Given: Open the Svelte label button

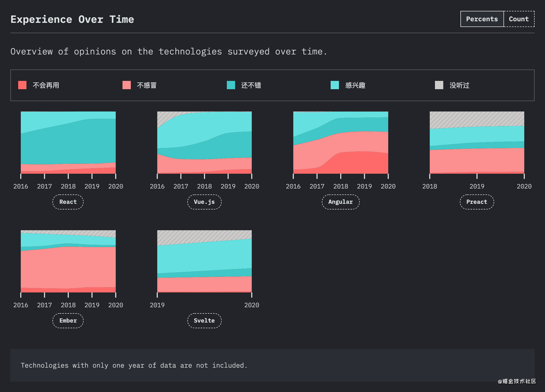Looking at the screenshot, I should (x=204, y=320).
